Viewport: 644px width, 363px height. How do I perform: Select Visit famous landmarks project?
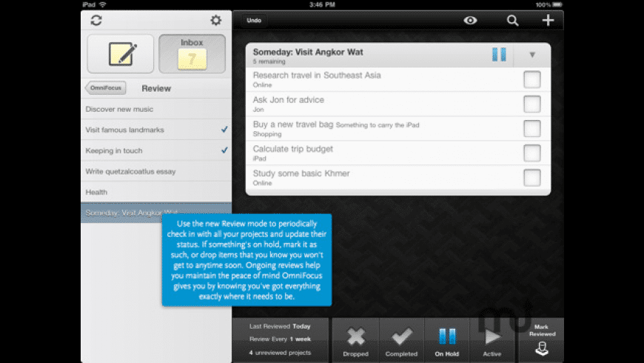click(156, 130)
